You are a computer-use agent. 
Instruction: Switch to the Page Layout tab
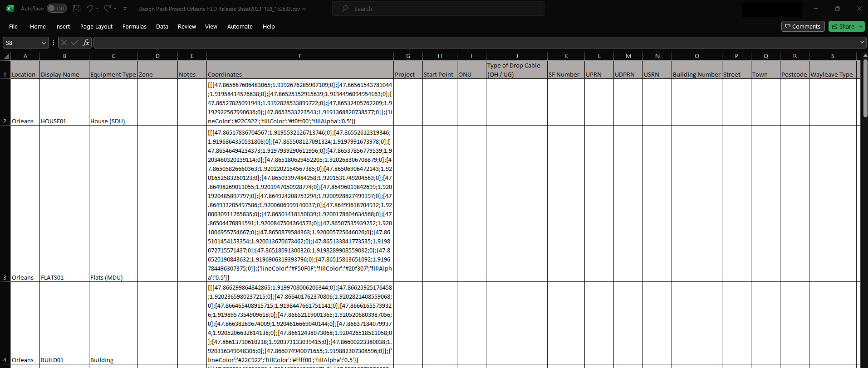[96, 26]
